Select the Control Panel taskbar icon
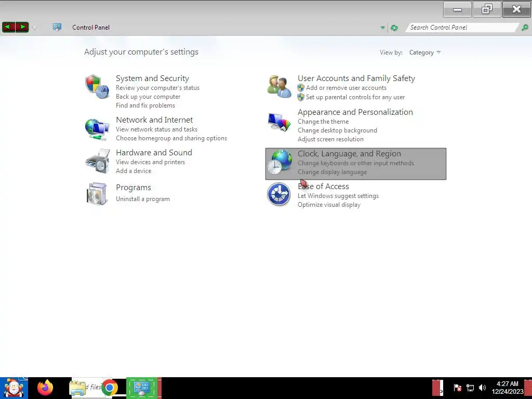The width and height of the screenshot is (532, 399). pos(141,388)
